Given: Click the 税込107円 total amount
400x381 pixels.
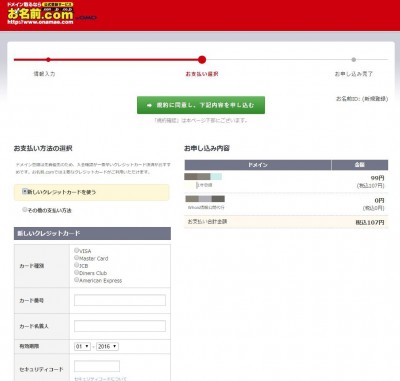Looking at the screenshot, I should point(370,222).
